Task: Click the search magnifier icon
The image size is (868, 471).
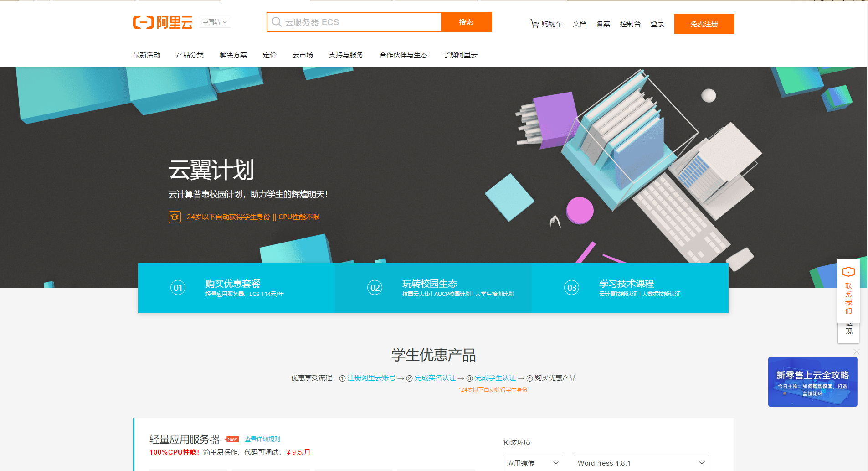Action: [x=277, y=22]
